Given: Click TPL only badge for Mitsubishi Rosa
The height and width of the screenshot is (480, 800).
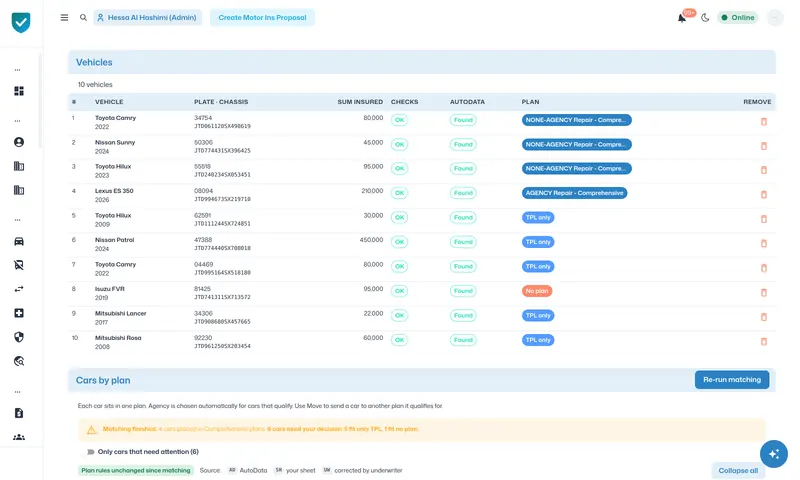Looking at the screenshot, I should 538,340.
